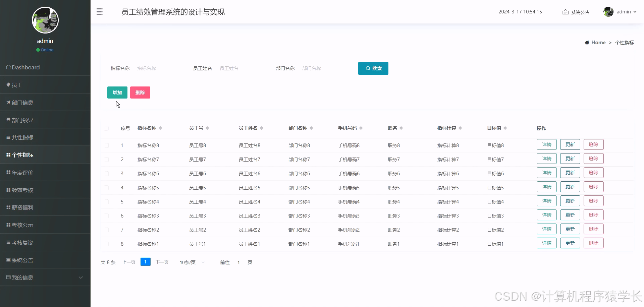The height and width of the screenshot is (307, 644).
Task: Expand the admin user dropdown in header
Action: 635,12
